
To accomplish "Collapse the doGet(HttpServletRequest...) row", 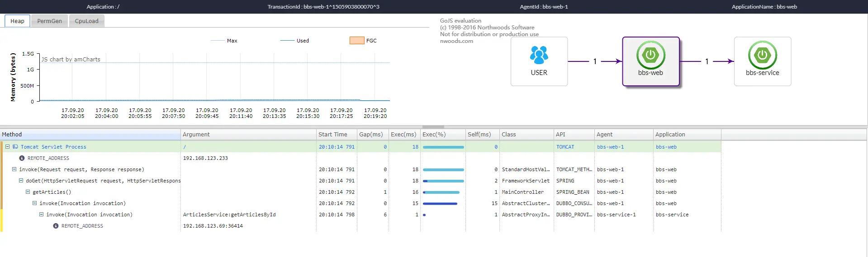I will point(21,181).
